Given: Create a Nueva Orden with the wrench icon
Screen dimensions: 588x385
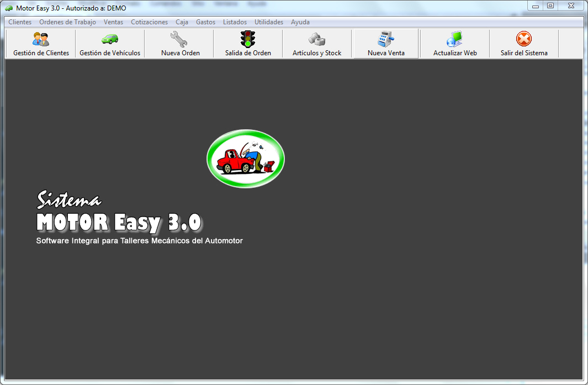Looking at the screenshot, I should pos(181,44).
